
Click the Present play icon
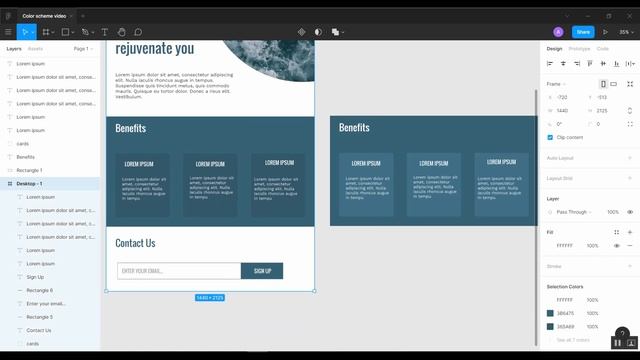coord(605,32)
